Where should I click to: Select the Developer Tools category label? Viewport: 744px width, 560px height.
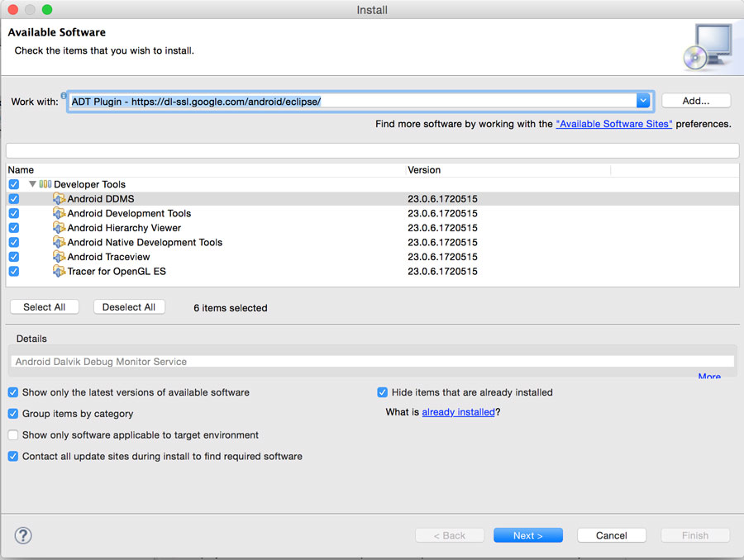(89, 184)
